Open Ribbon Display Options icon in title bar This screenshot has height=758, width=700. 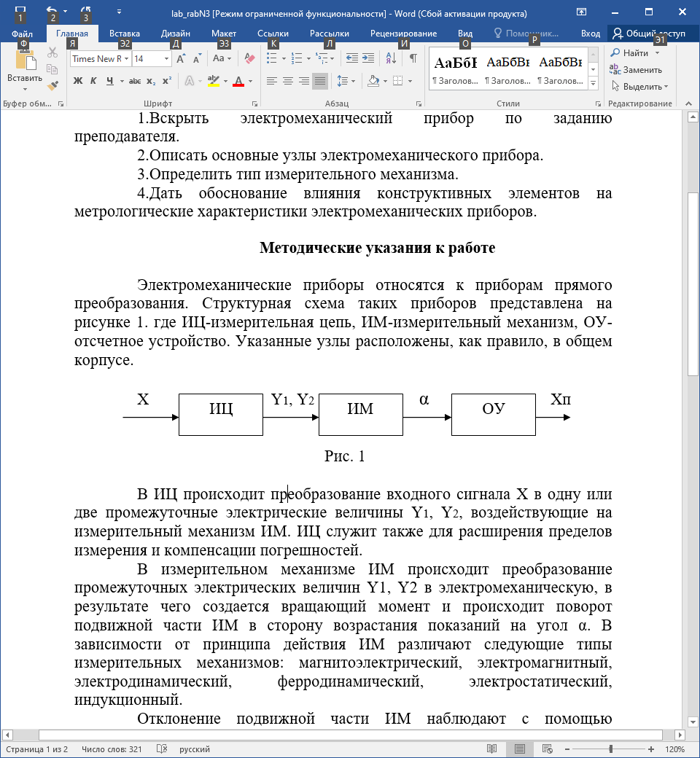pyautogui.click(x=581, y=12)
